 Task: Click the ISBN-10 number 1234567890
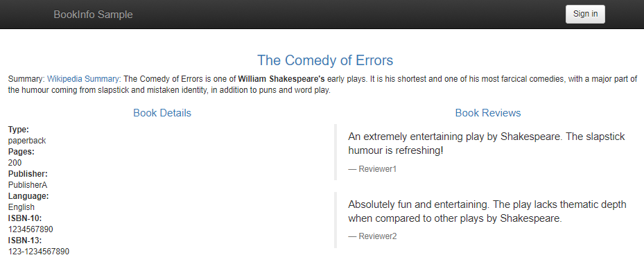tap(31, 229)
